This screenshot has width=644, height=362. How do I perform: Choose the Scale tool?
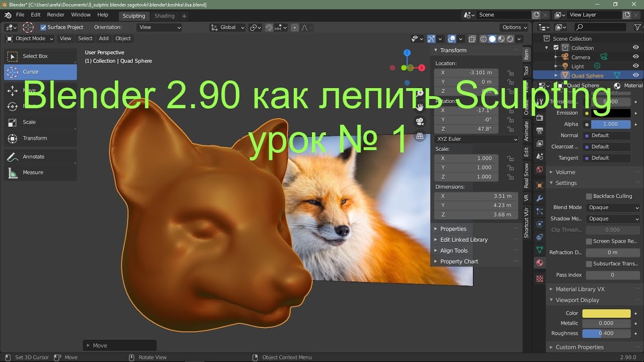pyautogui.click(x=40, y=122)
